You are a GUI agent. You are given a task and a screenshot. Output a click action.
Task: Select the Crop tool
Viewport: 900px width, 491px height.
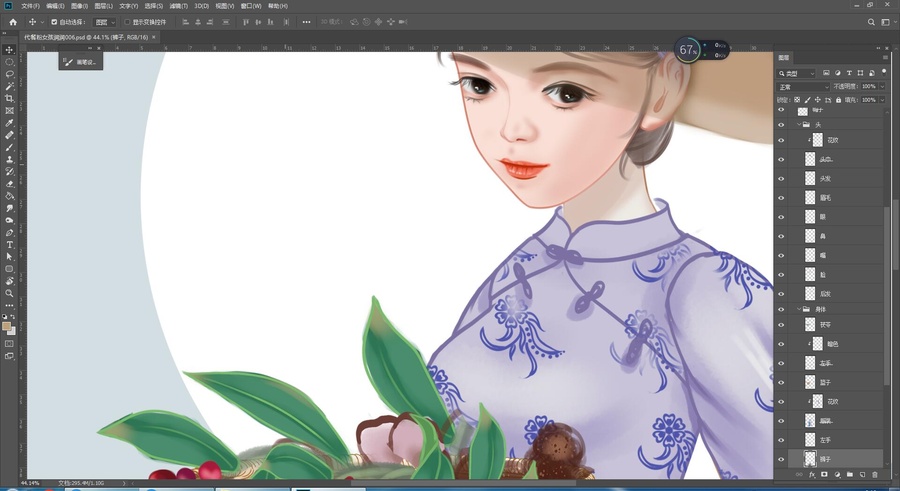tap(9, 98)
